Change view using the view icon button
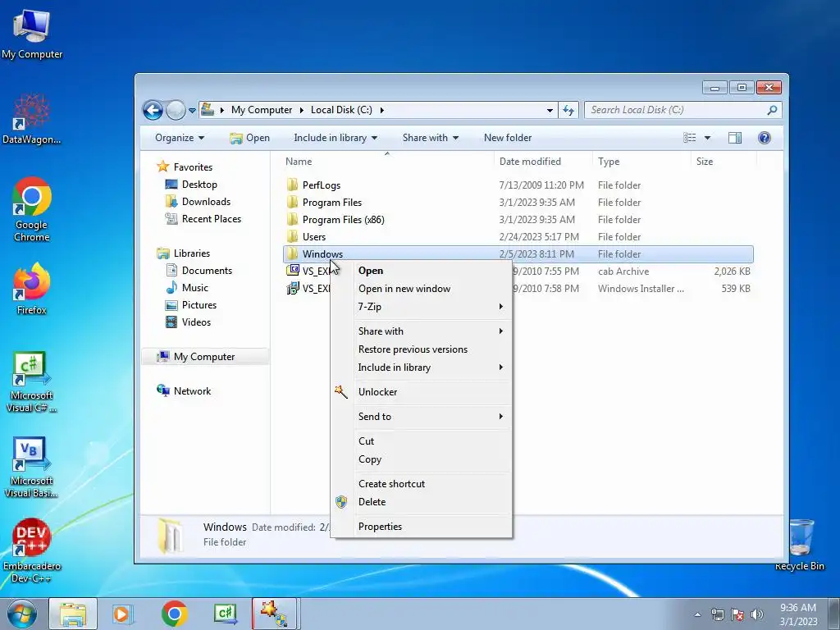The height and width of the screenshot is (630, 840). point(689,138)
